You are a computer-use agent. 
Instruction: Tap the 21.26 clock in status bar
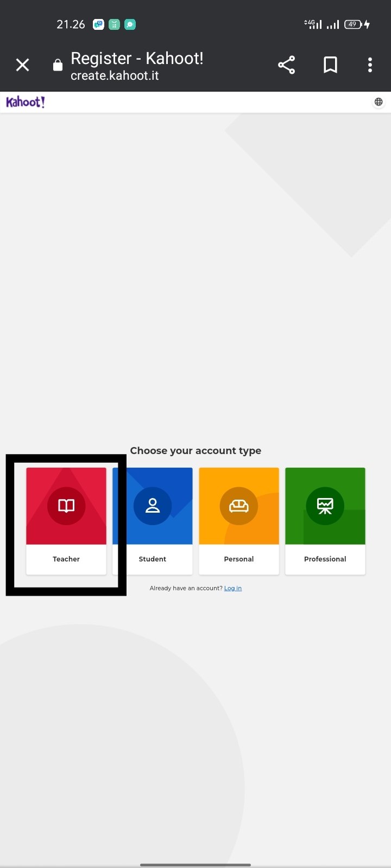(x=71, y=24)
